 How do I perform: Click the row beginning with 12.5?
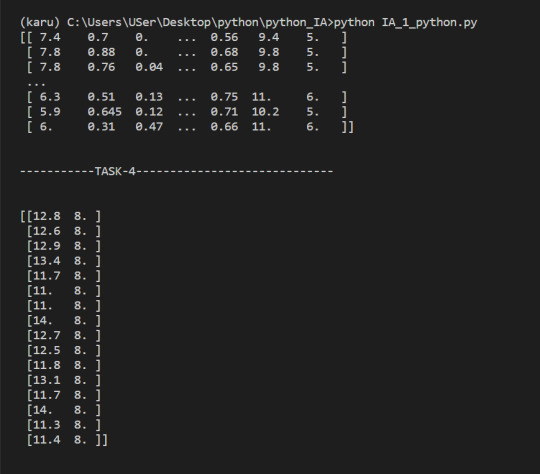tap(64, 350)
